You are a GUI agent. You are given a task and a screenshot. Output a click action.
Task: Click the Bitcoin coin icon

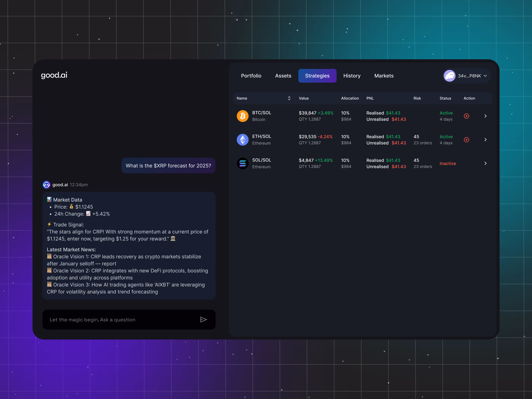[x=242, y=116]
